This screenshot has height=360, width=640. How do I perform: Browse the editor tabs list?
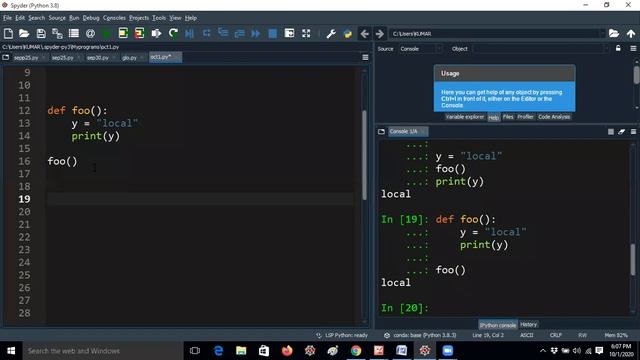click(6, 58)
